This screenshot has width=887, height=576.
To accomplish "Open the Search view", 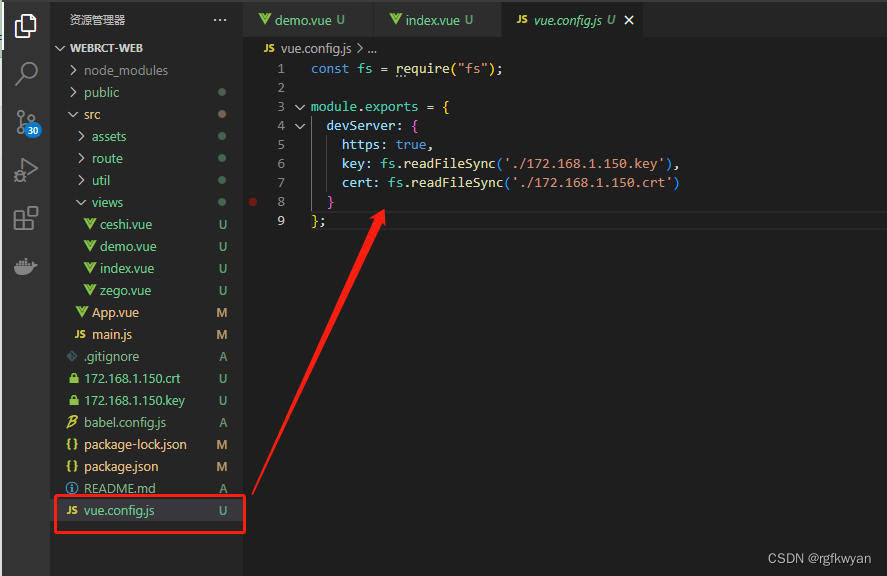I will [25, 72].
